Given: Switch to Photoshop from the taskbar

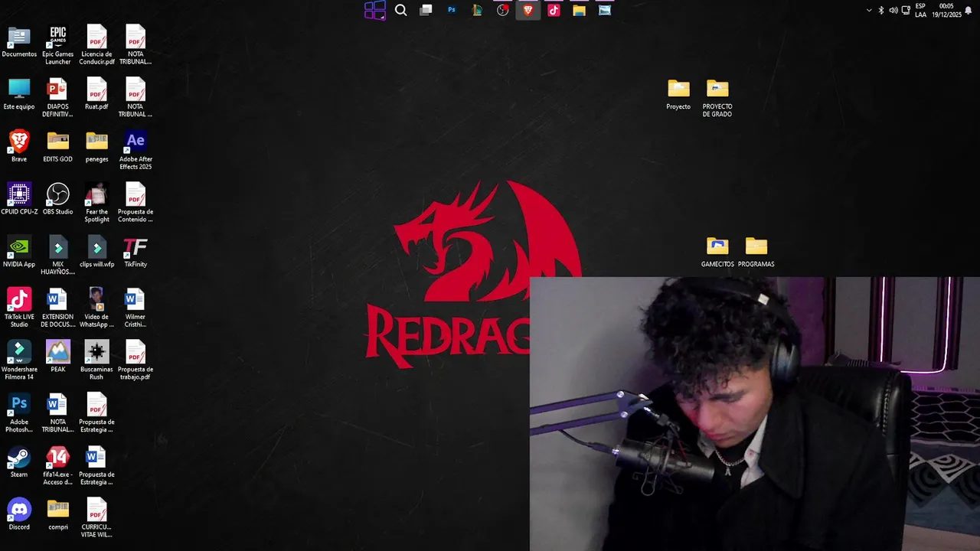Looking at the screenshot, I should [452, 10].
